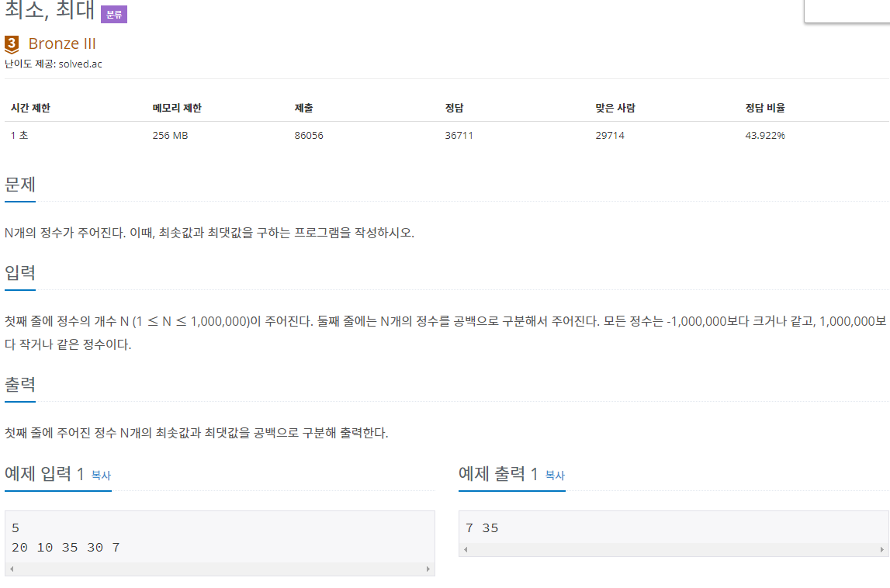
Task: Click left scroll arrow of example input box
Action: (12, 569)
